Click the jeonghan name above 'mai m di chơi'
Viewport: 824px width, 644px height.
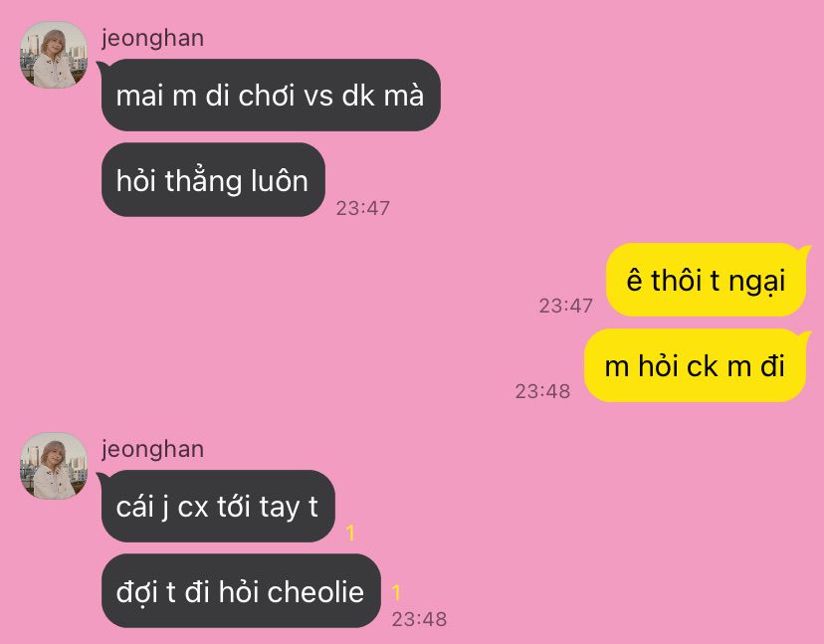153,39
